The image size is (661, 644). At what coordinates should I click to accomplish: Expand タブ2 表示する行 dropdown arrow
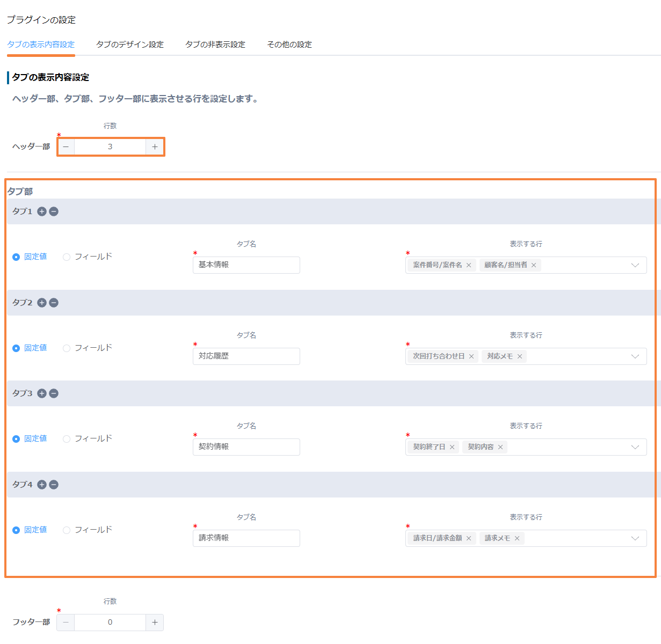point(635,356)
